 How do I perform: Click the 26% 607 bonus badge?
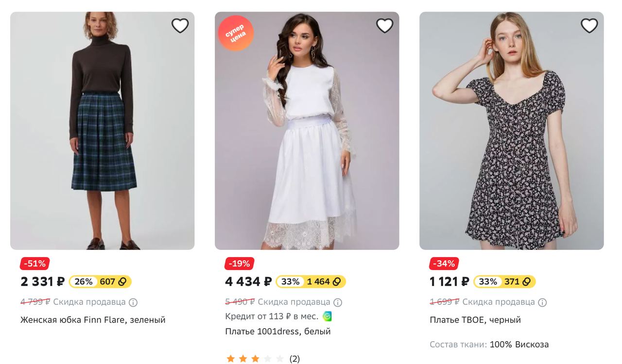click(100, 281)
